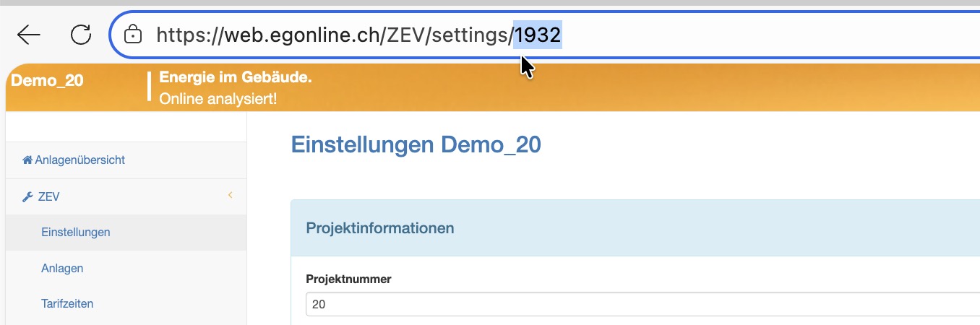The image size is (980, 325).
Task: Reload the page with the refresh icon
Action: [81, 34]
